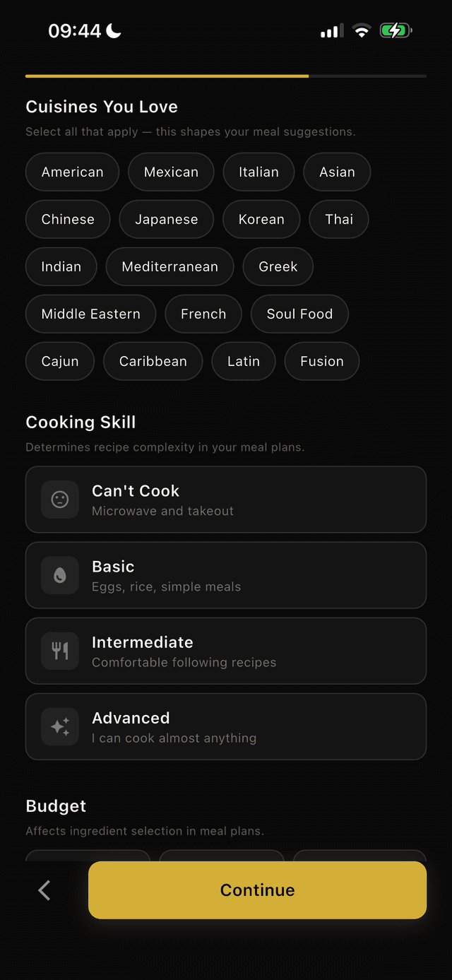Image resolution: width=452 pixels, height=980 pixels.
Task: Click the utensils icon on Intermediate
Action: click(x=60, y=650)
